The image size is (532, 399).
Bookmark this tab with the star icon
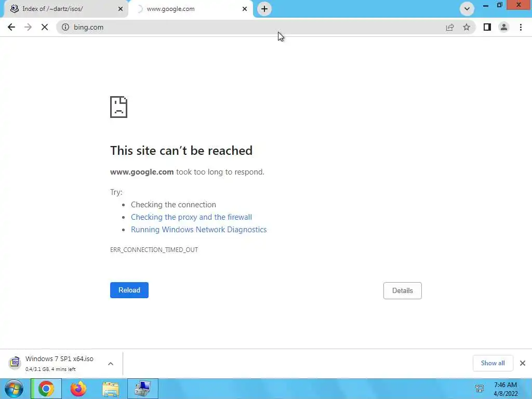(467, 27)
